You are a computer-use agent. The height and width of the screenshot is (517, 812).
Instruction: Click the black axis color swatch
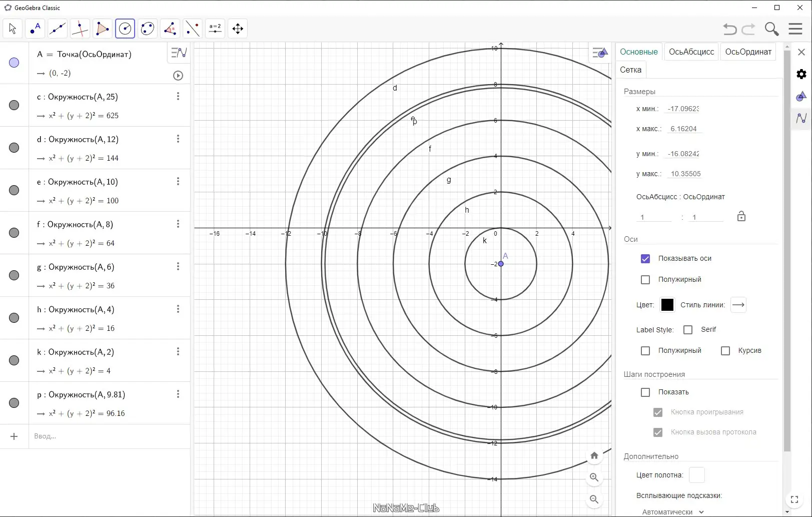point(667,305)
